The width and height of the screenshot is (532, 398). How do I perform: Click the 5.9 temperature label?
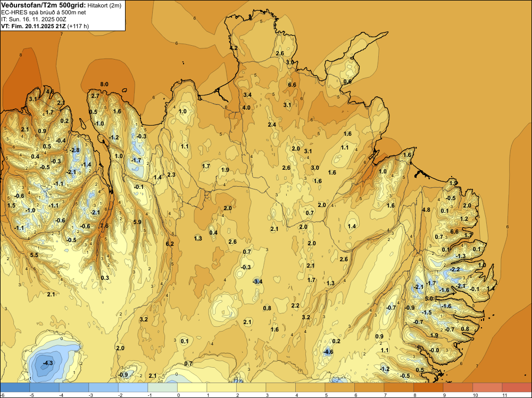pyautogui.click(x=137, y=222)
